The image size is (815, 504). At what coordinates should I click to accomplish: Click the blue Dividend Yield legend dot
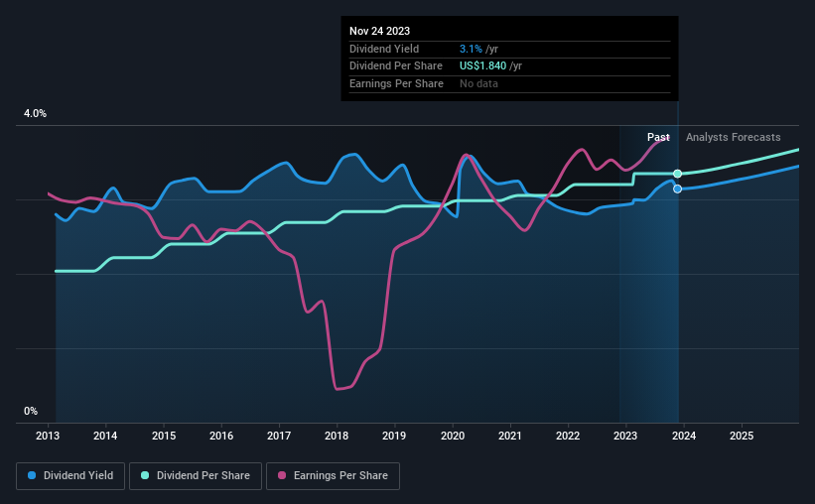(32, 475)
